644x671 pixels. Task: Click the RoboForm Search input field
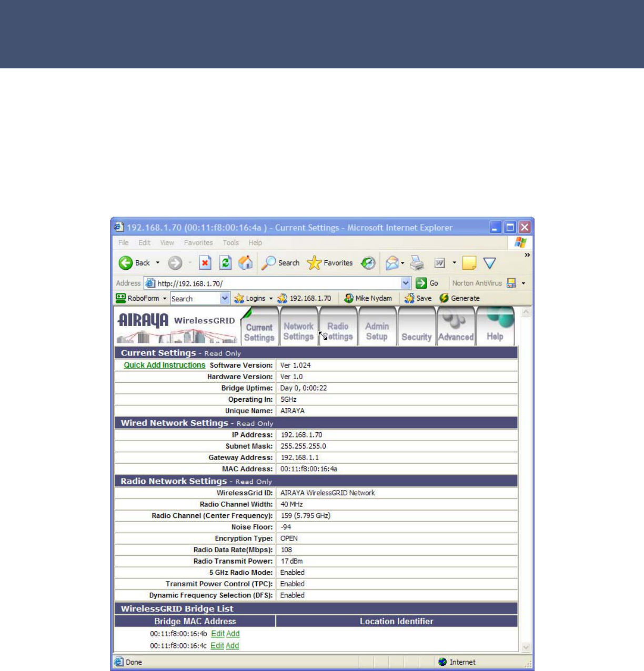[195, 298]
